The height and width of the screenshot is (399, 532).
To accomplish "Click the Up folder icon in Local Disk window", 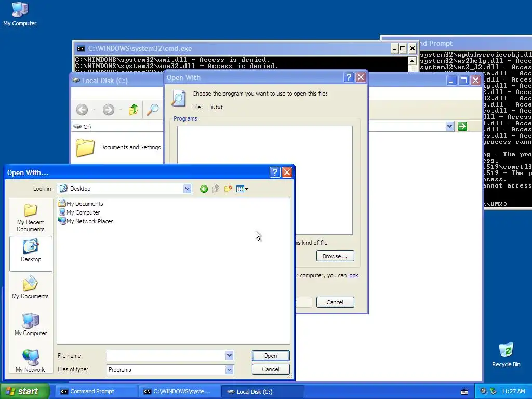I will 134,110.
